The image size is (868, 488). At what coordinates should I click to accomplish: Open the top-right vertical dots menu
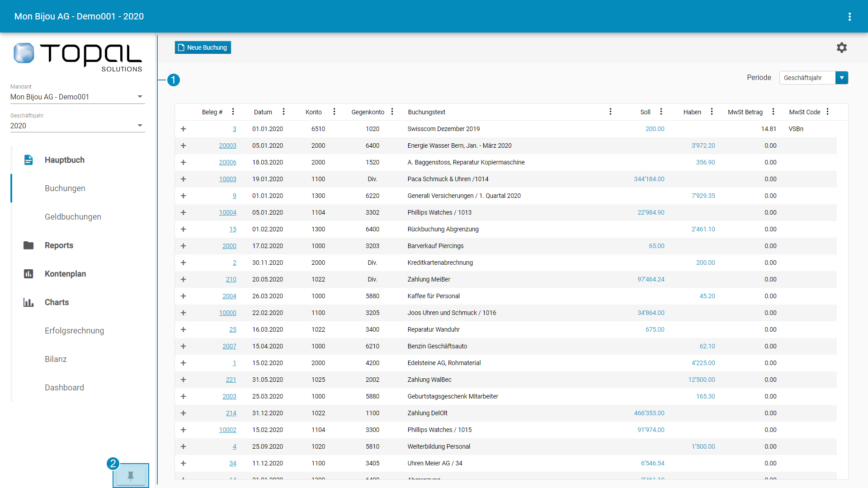coord(849,17)
